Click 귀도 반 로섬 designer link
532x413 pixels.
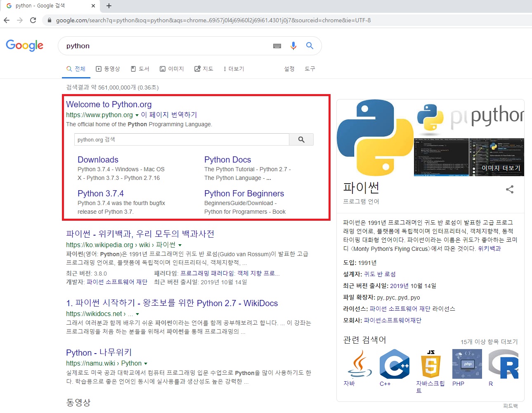380,274
